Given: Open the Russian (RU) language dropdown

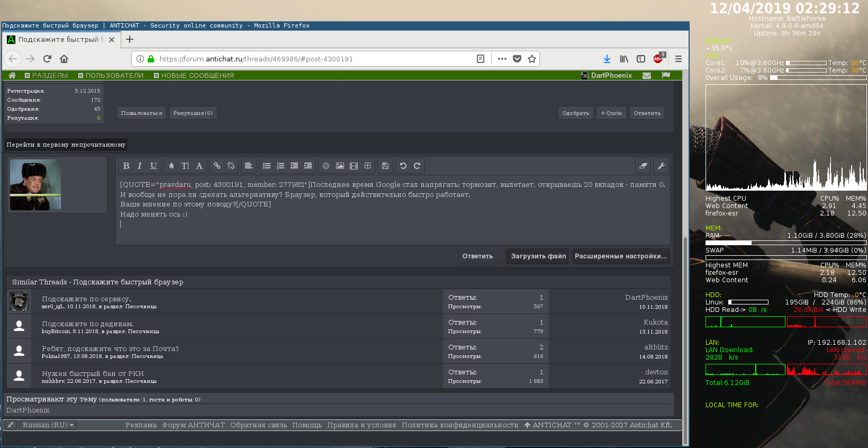Looking at the screenshot, I should pyautogui.click(x=48, y=425).
